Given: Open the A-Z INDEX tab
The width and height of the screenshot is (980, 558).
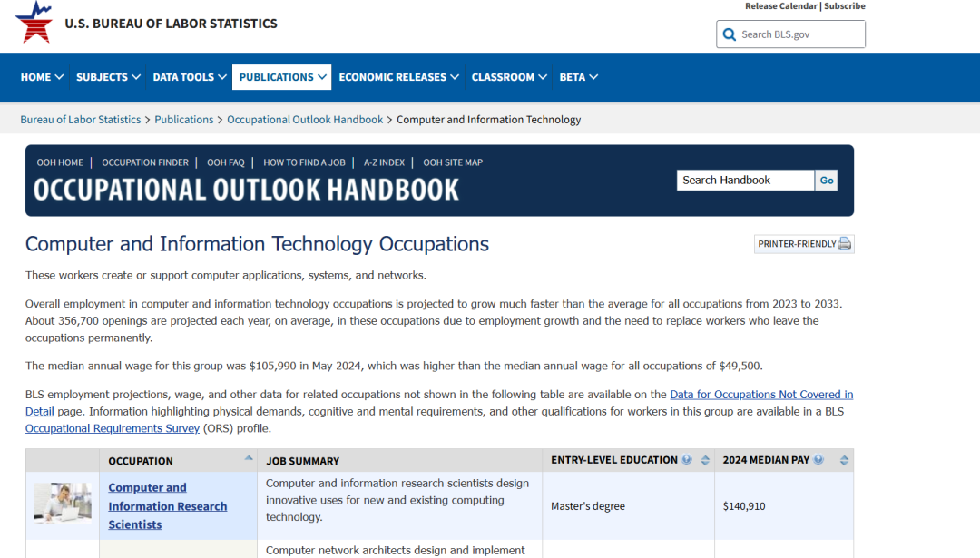Looking at the screenshot, I should pos(385,162).
